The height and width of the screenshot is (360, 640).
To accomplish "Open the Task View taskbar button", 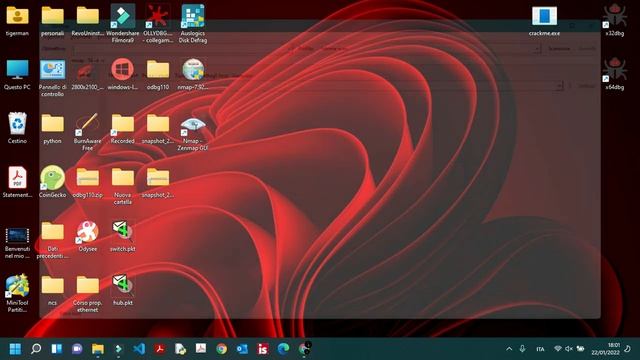I will [x=56, y=349].
